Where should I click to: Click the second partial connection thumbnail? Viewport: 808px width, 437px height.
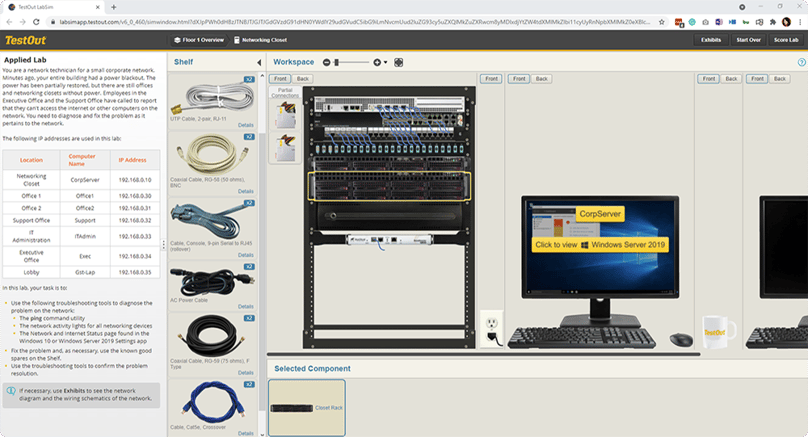tap(285, 147)
